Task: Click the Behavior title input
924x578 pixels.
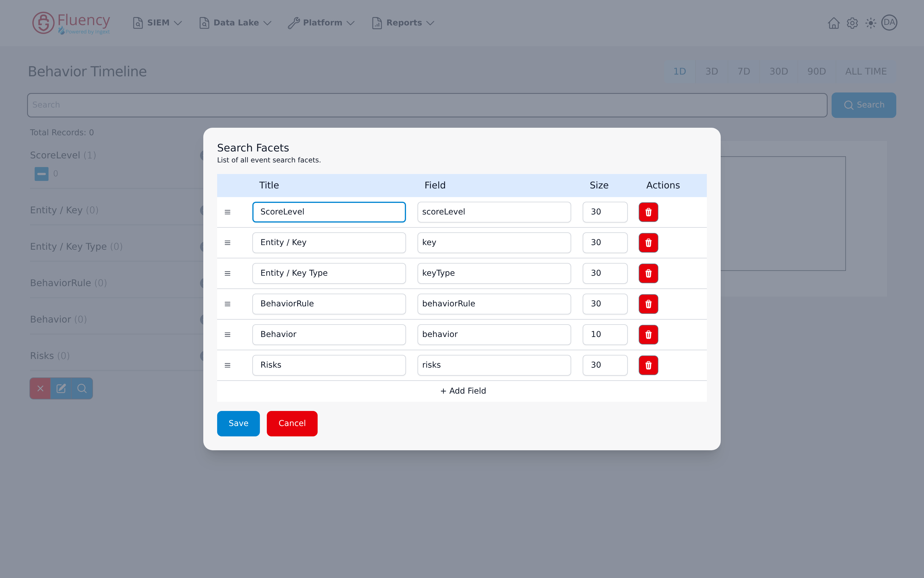Action: [329, 334]
